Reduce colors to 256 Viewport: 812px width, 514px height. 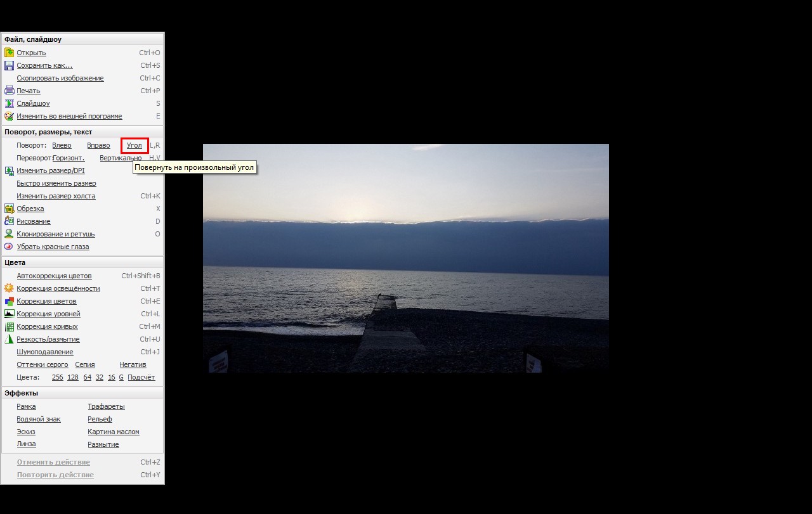coord(57,377)
